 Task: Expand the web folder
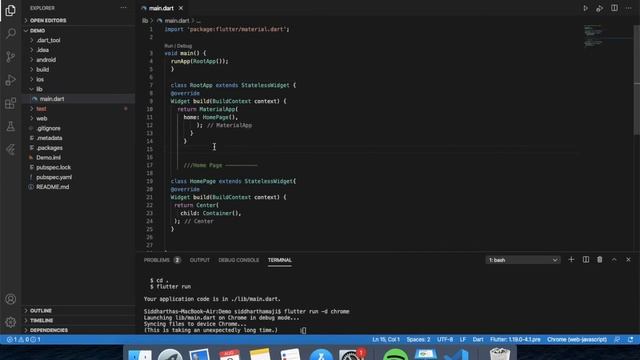42,118
